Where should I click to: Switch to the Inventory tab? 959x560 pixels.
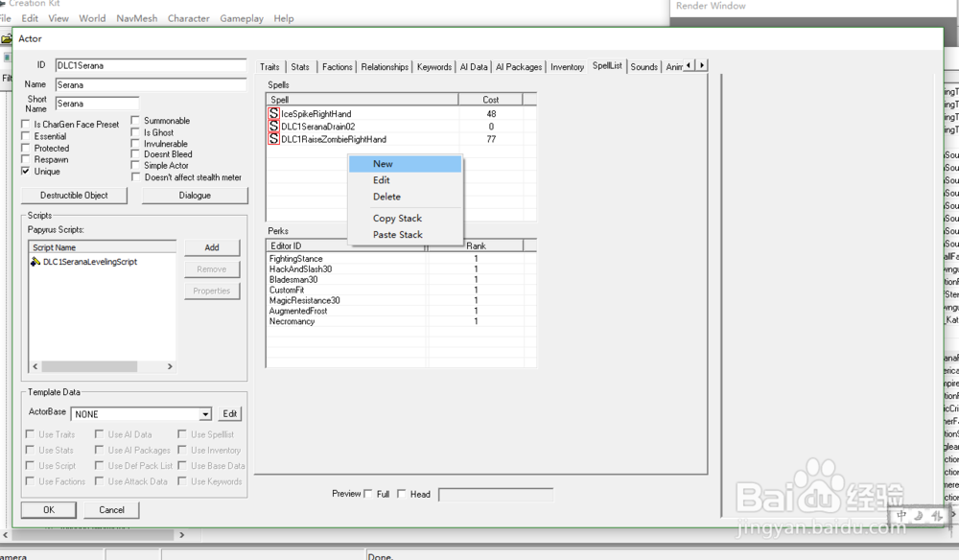point(568,66)
